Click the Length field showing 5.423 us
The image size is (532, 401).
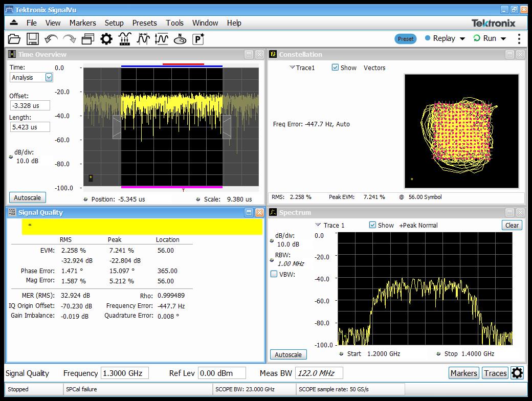tap(30, 127)
